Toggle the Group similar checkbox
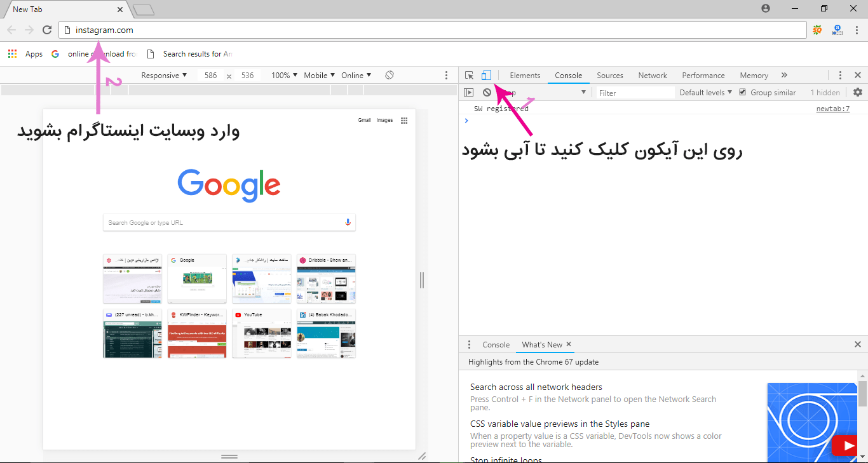The image size is (868, 463). [x=742, y=92]
